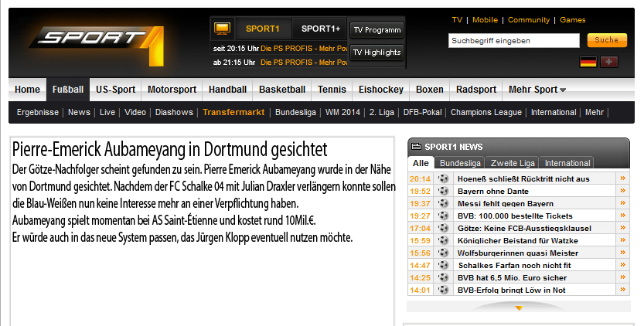Click soccer ball icon in Farfan row
The width and height of the screenshot is (644, 326).
coord(443,264)
